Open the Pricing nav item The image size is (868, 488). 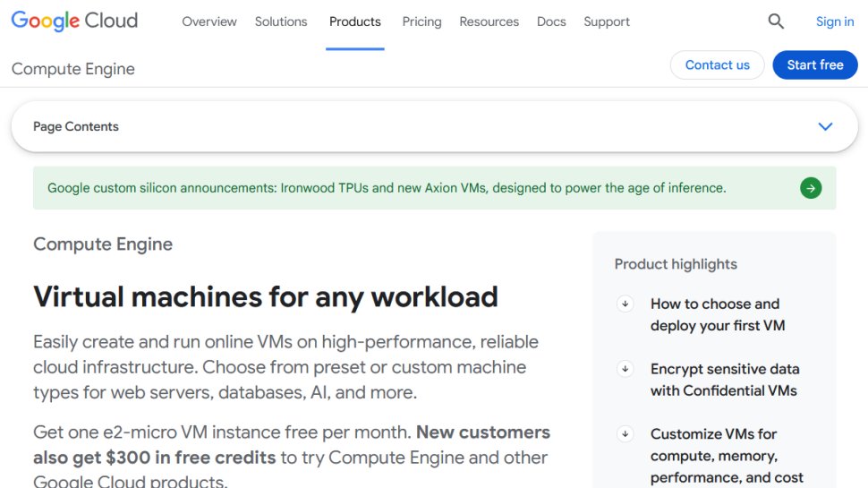pos(421,21)
